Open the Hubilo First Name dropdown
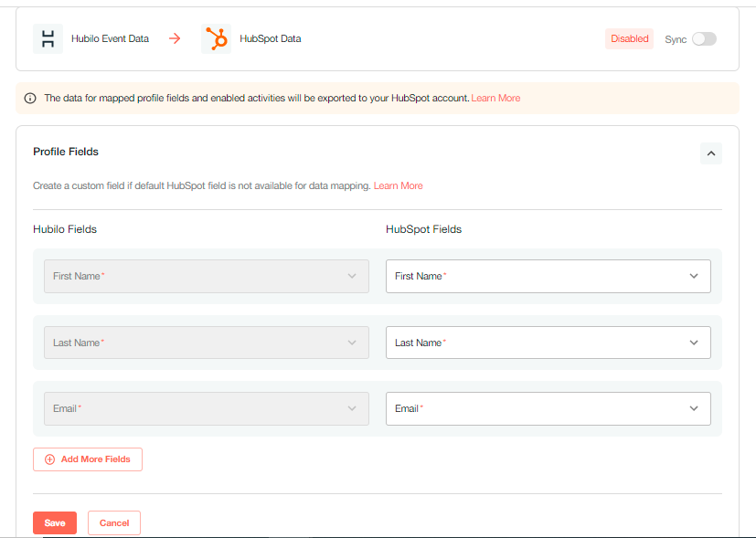Screen dimensions: 756x538 tap(207, 277)
